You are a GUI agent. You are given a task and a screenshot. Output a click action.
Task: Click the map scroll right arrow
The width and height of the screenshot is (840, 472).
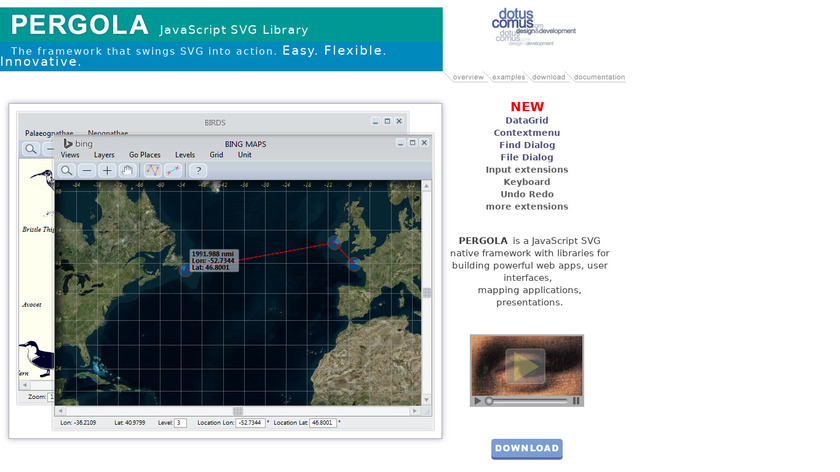click(415, 411)
